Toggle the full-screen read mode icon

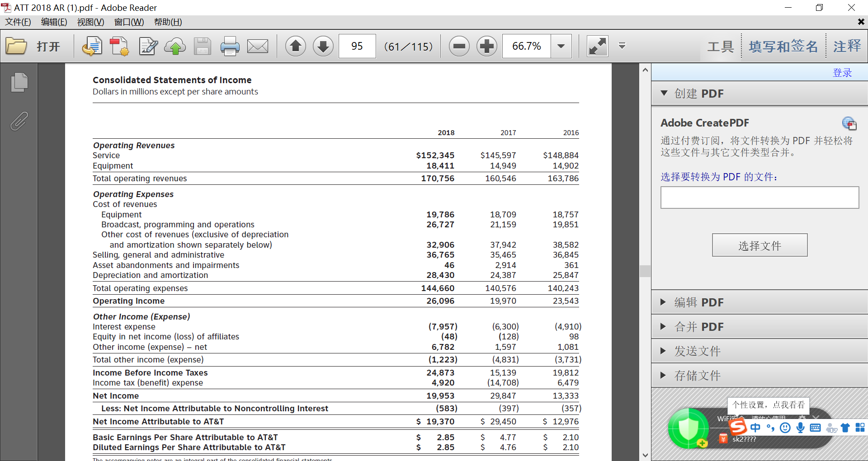tap(597, 46)
